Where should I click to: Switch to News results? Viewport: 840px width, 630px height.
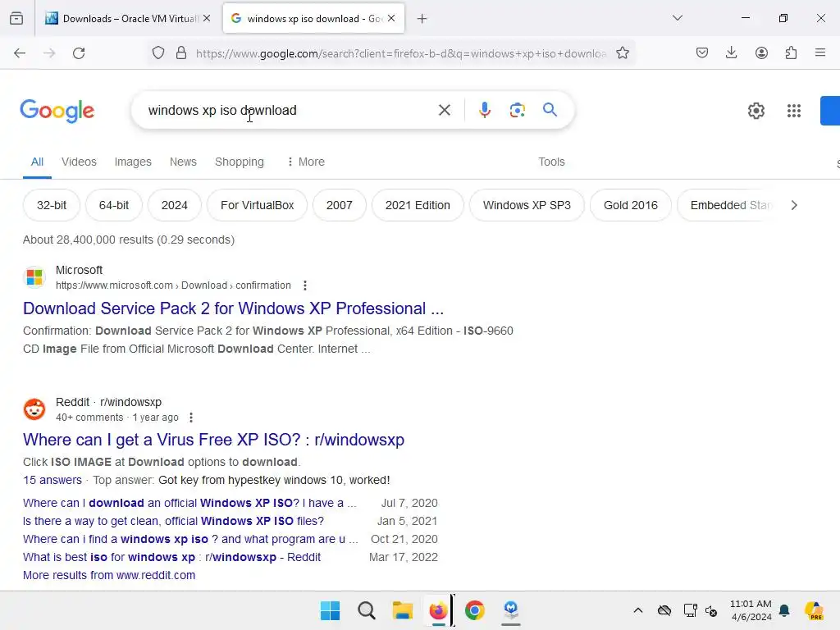point(183,162)
